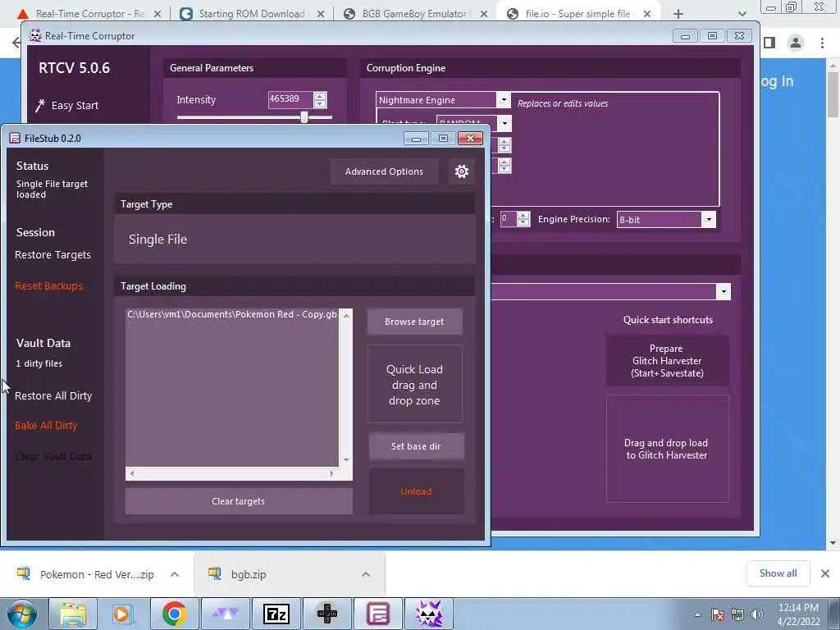Click the Real-Time Corruptor title bar icon
Image resolution: width=840 pixels, height=630 pixels.
[35, 36]
